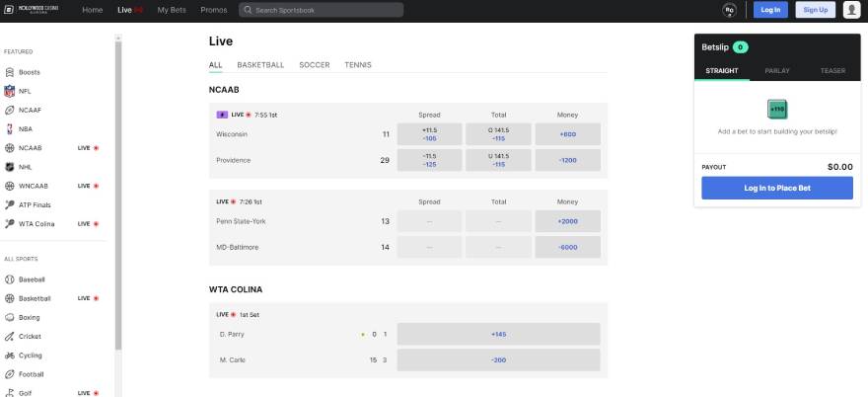
Task: Open the Wisconsin team name link
Action: [232, 134]
